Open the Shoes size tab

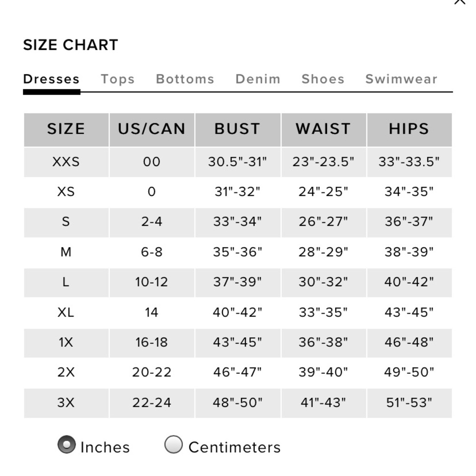[323, 79]
